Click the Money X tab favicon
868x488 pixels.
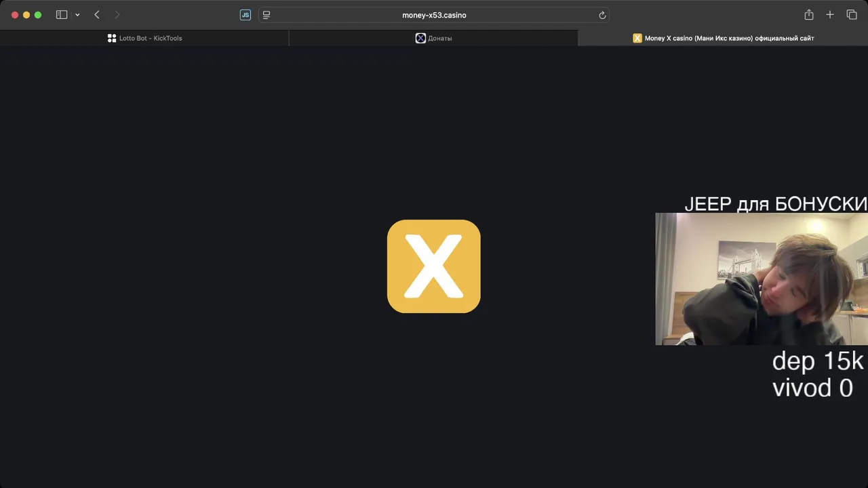[x=637, y=38]
